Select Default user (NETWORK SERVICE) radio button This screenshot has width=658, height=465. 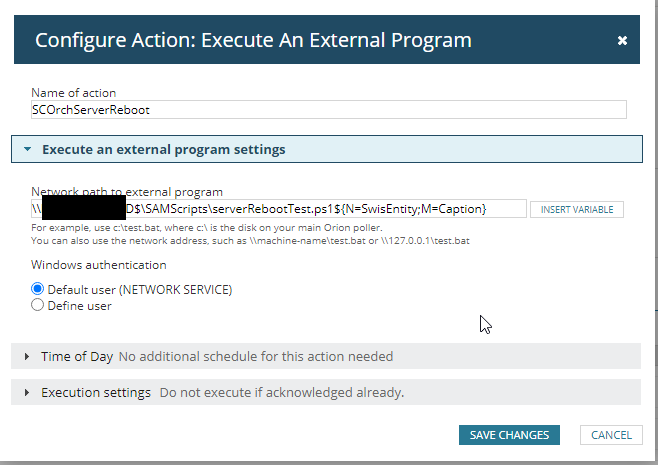(x=38, y=289)
